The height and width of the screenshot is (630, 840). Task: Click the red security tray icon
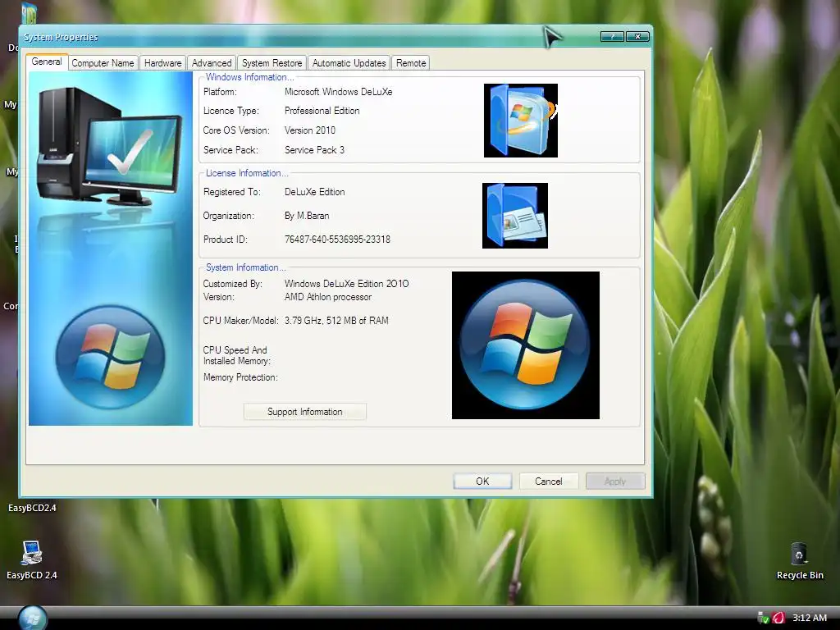coord(778,618)
